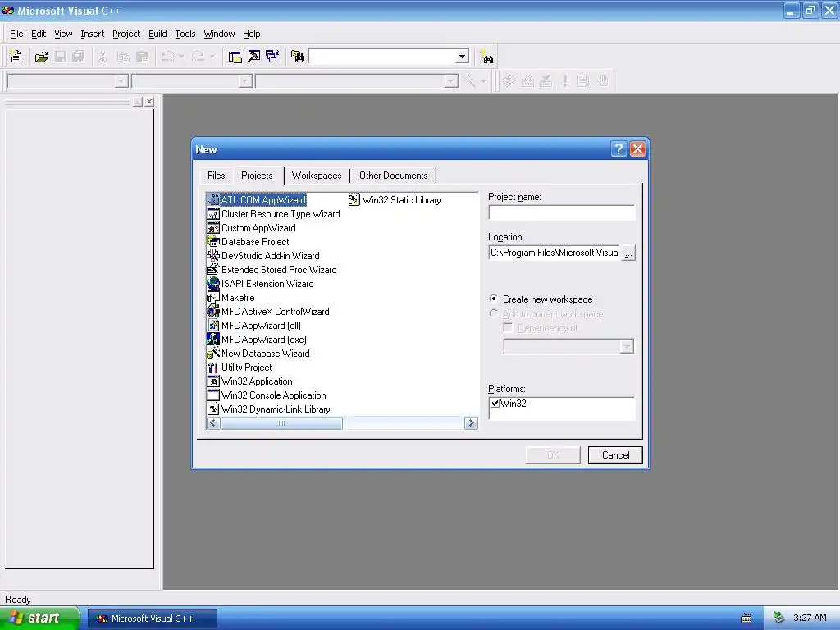The image size is (840, 630).
Task: Click the project list scroll left arrow
Action: pos(213,423)
